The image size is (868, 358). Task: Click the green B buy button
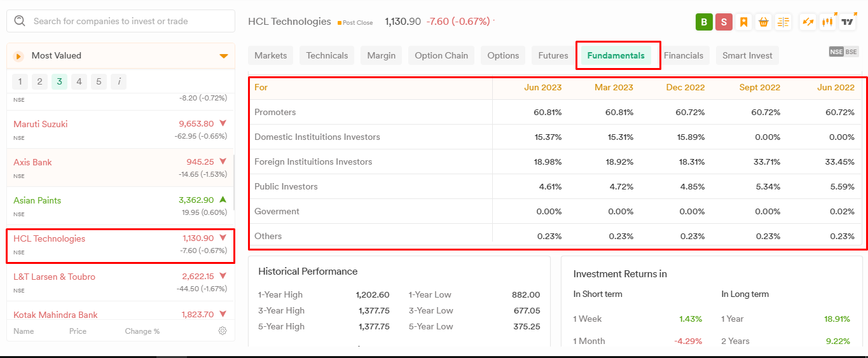(704, 22)
